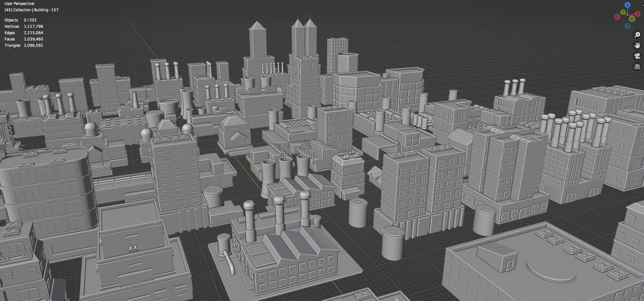Click the blue Z axis gizmo handle

[x=627, y=5]
